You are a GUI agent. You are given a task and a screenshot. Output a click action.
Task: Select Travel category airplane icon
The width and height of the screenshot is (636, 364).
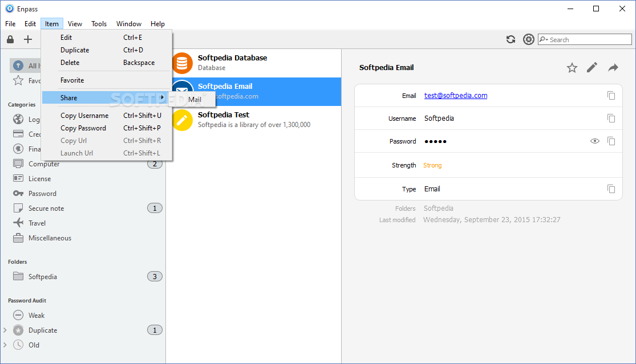[x=18, y=223]
